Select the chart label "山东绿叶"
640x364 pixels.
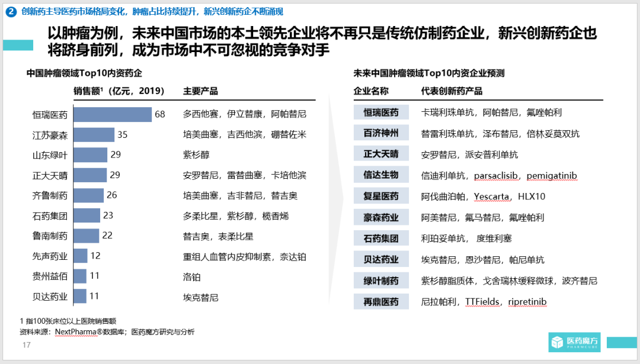[50, 155]
